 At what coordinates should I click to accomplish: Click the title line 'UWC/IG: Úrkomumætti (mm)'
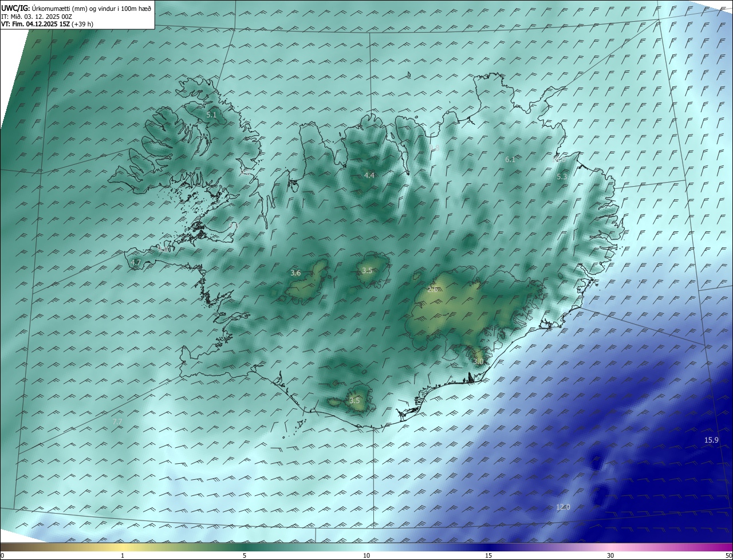(x=76, y=9)
